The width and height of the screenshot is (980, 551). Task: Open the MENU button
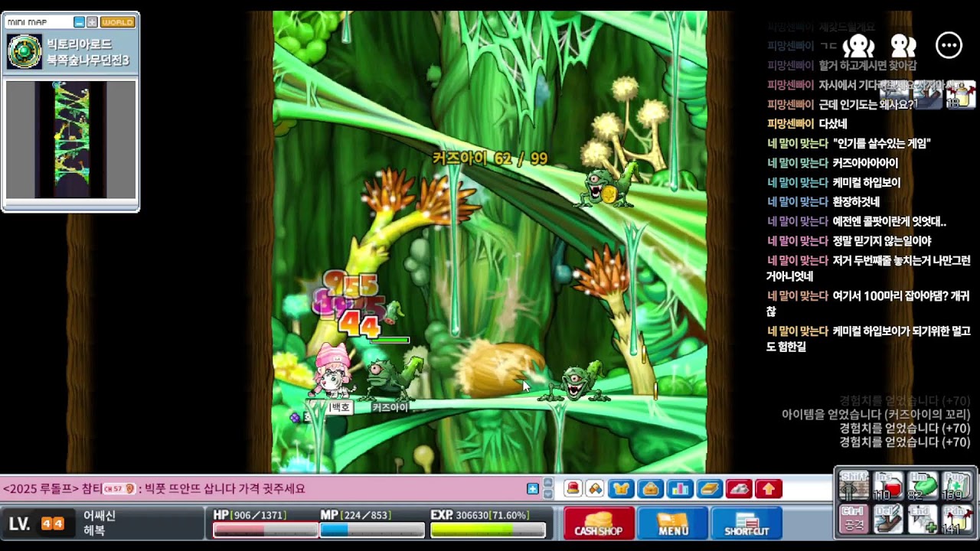click(x=673, y=523)
